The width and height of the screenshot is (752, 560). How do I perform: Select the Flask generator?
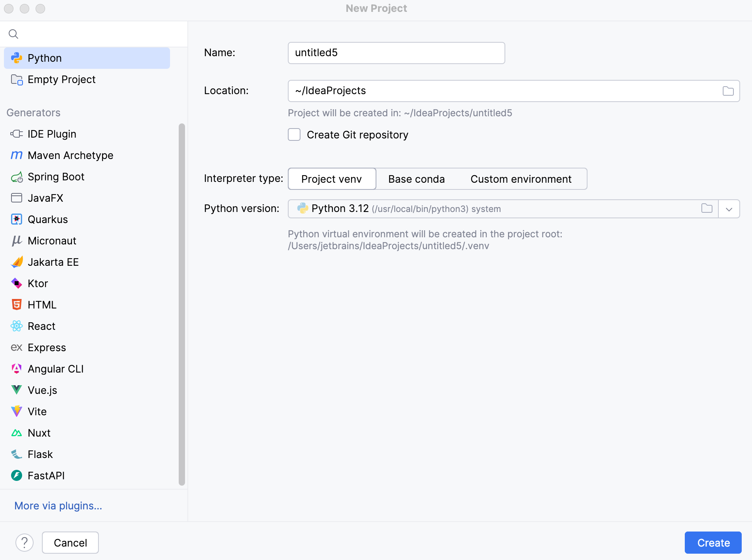pos(40,454)
